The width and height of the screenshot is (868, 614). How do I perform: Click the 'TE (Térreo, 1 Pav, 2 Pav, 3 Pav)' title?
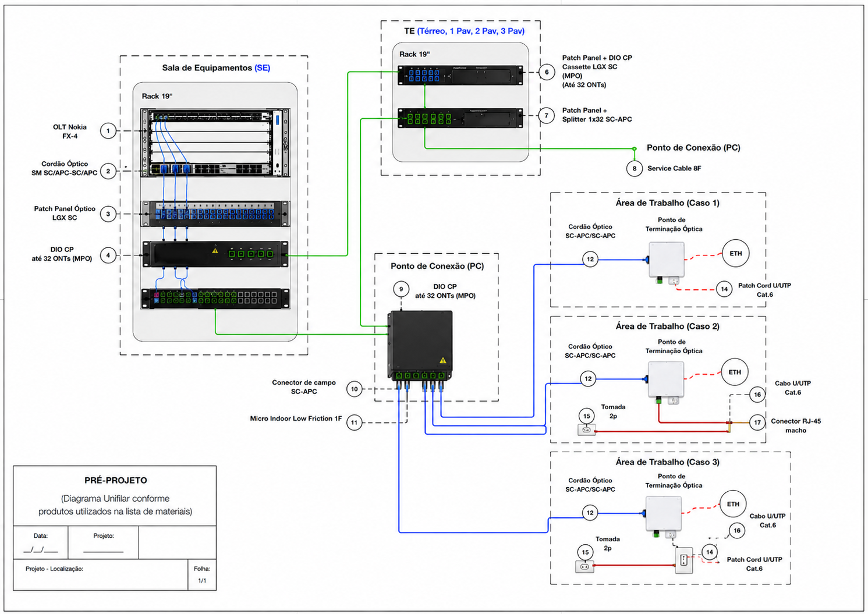click(464, 31)
